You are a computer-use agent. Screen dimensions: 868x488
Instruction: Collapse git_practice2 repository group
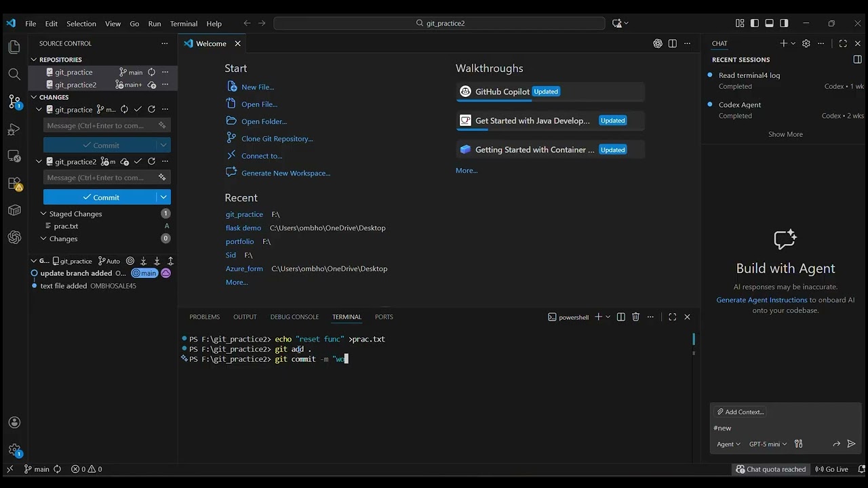point(39,161)
